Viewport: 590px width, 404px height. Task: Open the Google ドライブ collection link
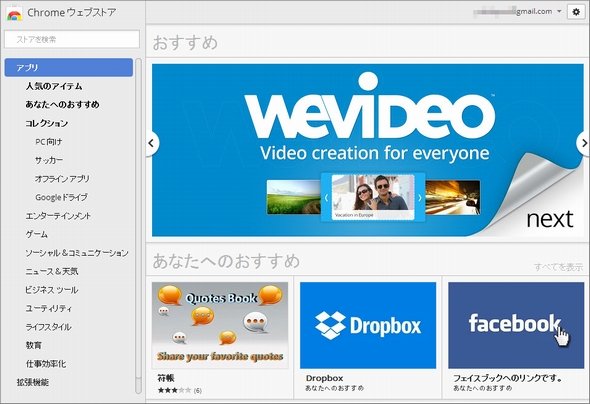click(61, 197)
